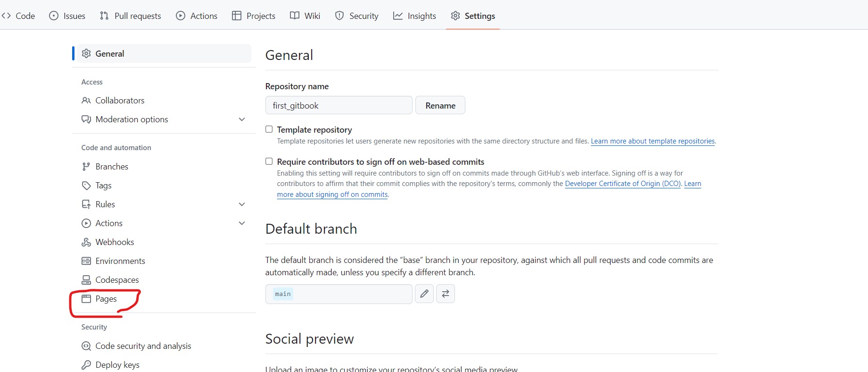Enable the Template repository checkbox
Viewport: 868px width, 372px height.
pos(269,129)
